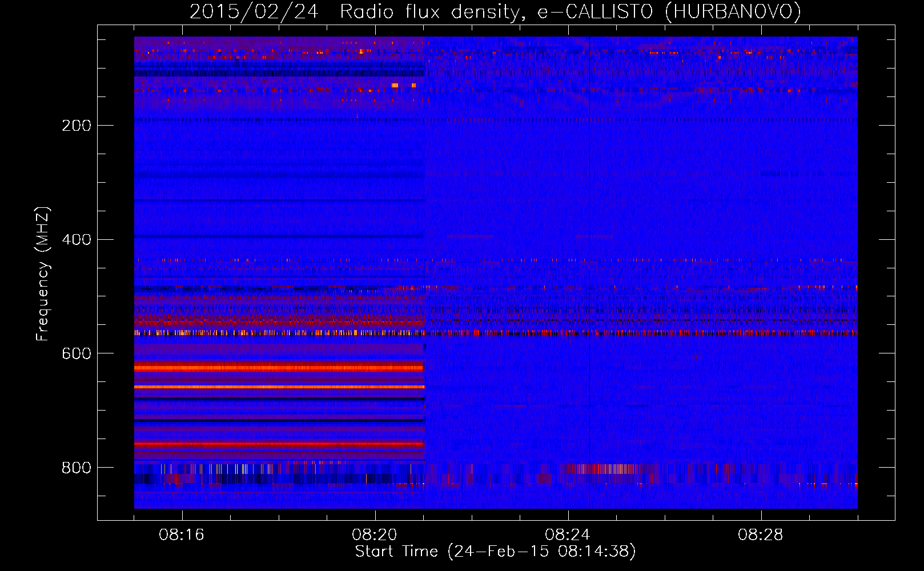Click the 'Start Time (24-Feb-15 08:14:38)' label

coord(495,552)
